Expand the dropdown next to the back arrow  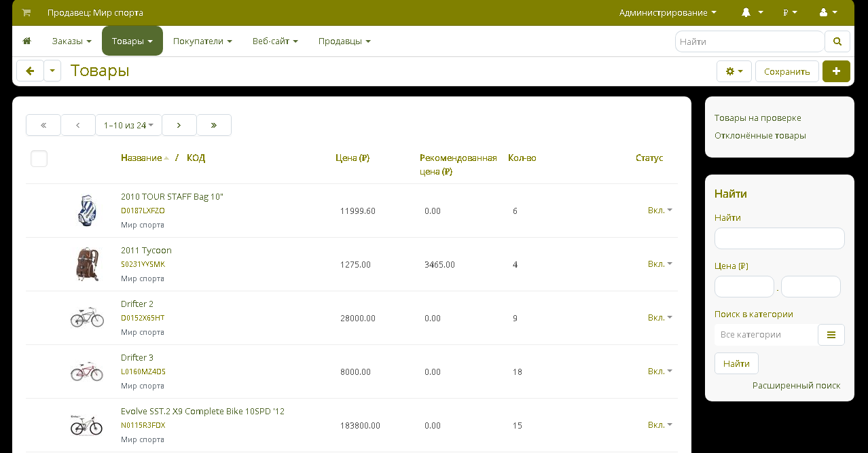52,71
